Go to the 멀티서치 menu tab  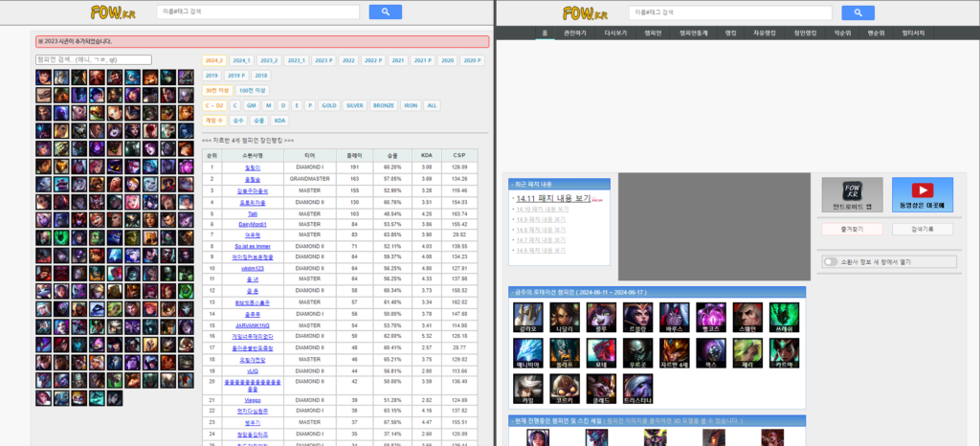point(912,33)
